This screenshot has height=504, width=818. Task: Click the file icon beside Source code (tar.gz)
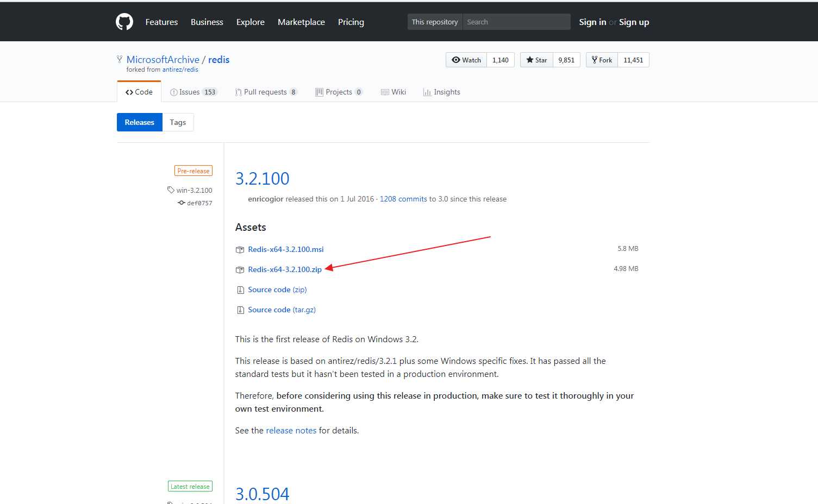coord(240,310)
